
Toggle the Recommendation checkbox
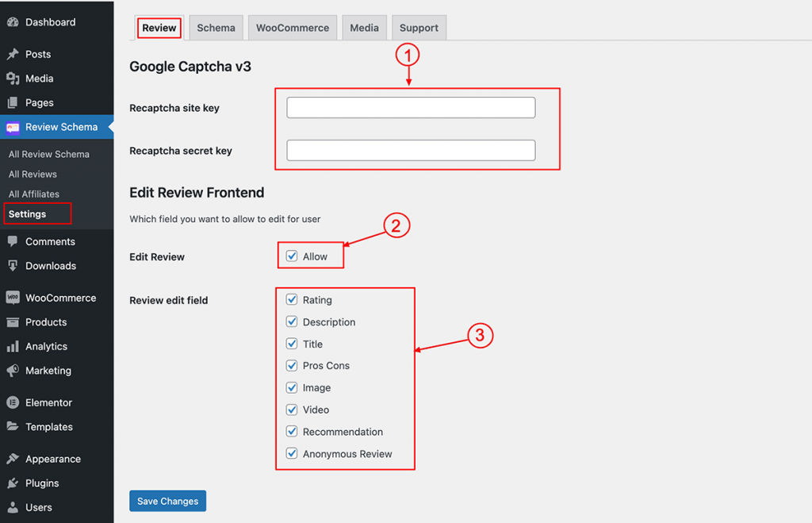coord(292,431)
